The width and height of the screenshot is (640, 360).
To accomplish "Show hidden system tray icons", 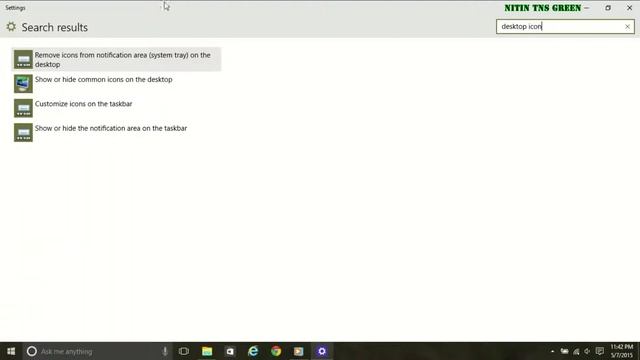I will [x=552, y=351].
